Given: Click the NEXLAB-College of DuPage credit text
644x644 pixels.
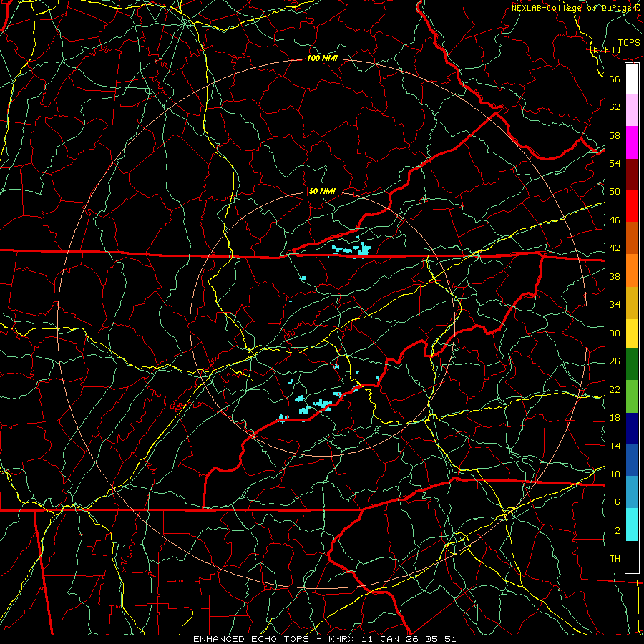Looking at the screenshot, I should [576, 8].
